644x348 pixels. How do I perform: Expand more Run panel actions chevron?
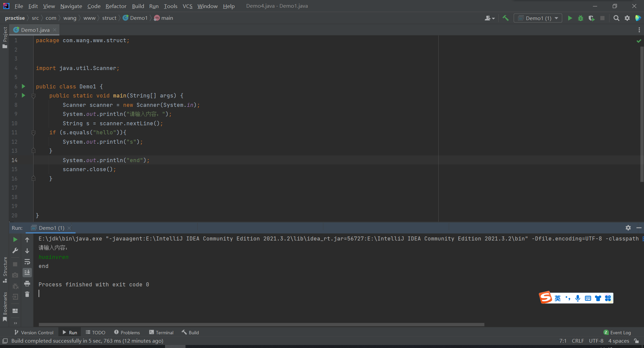pos(15,323)
